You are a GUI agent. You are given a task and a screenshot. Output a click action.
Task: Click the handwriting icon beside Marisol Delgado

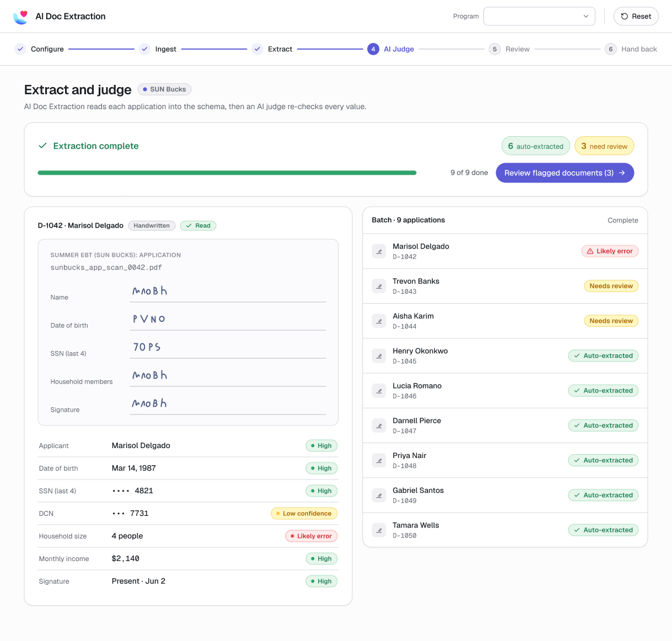[379, 251]
